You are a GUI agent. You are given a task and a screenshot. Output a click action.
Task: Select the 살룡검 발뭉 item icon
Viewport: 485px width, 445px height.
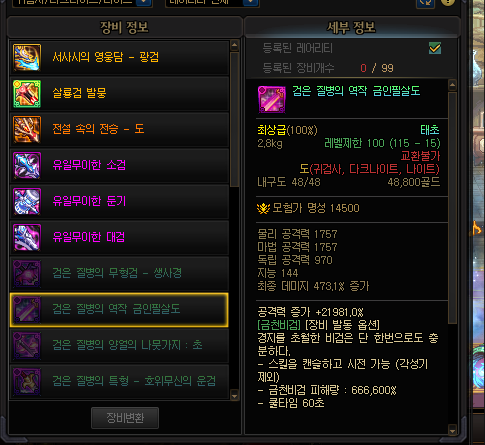point(27,94)
